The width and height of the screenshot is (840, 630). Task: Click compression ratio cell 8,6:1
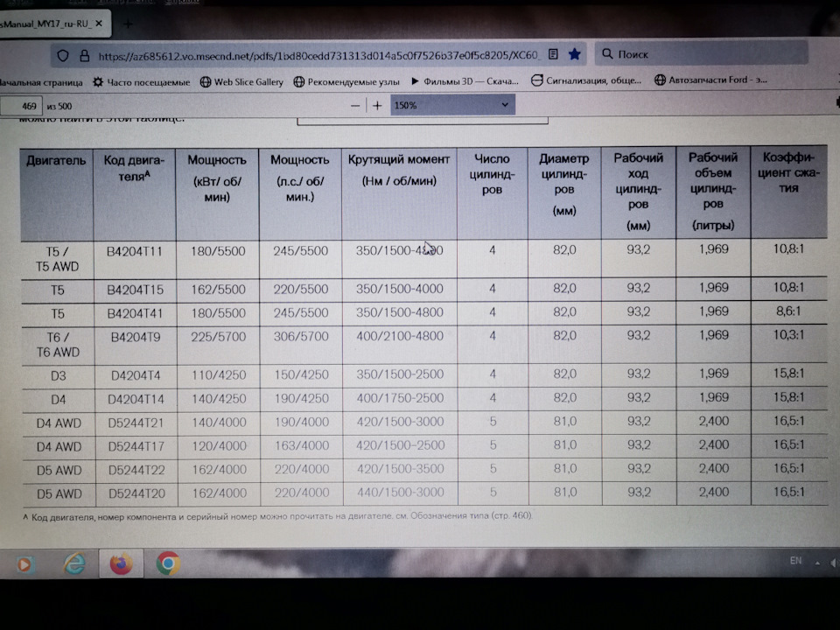pos(788,311)
